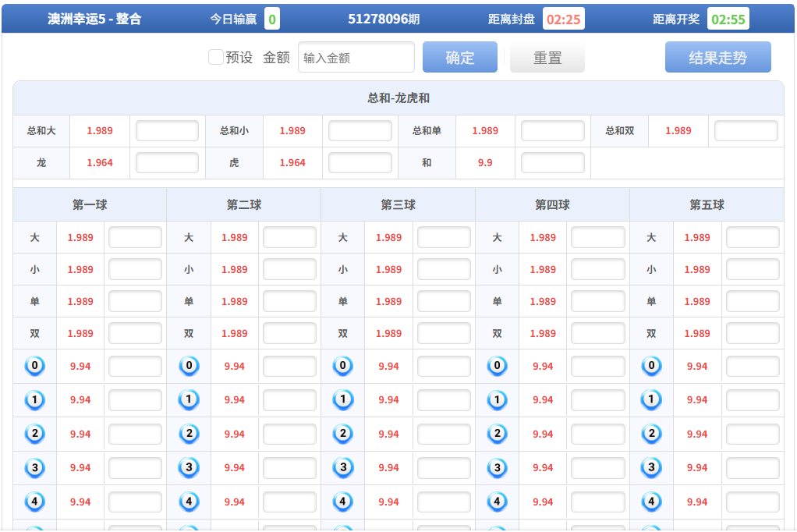Click ball 0 icon under 第一球
The image size is (797, 532).
tap(34, 366)
